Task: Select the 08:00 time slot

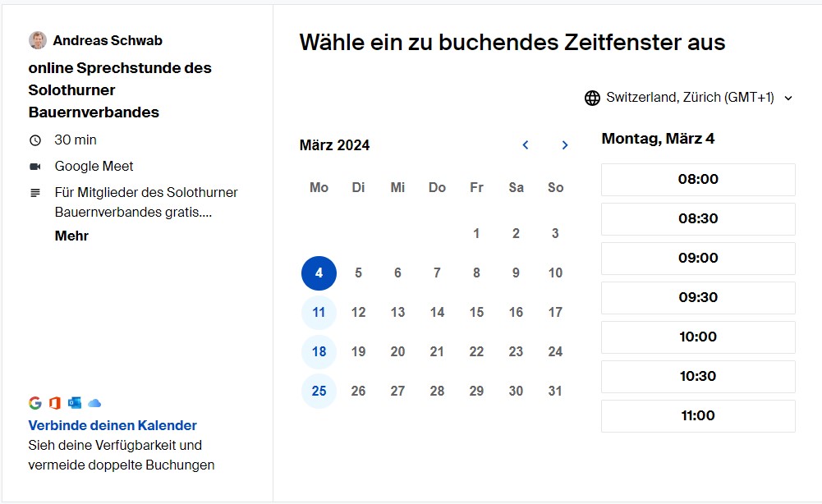Action: tap(698, 179)
